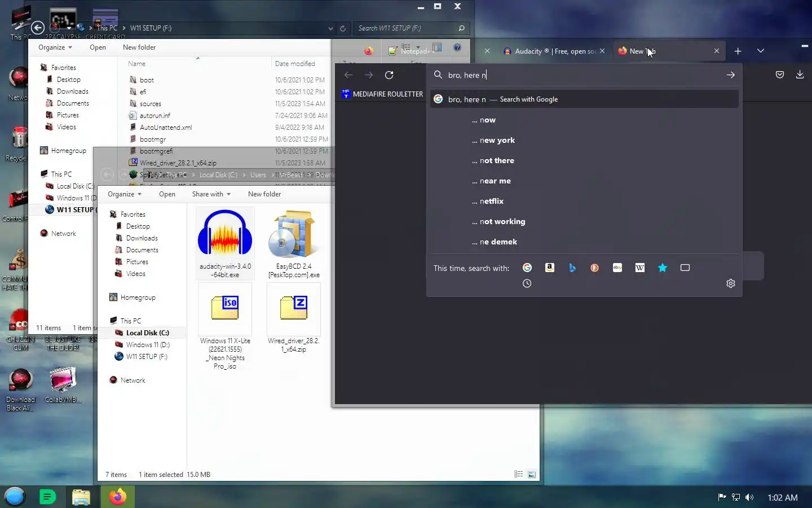812x508 pixels.
Task: Open search settings gear in Firefox dropdown
Action: click(x=731, y=283)
